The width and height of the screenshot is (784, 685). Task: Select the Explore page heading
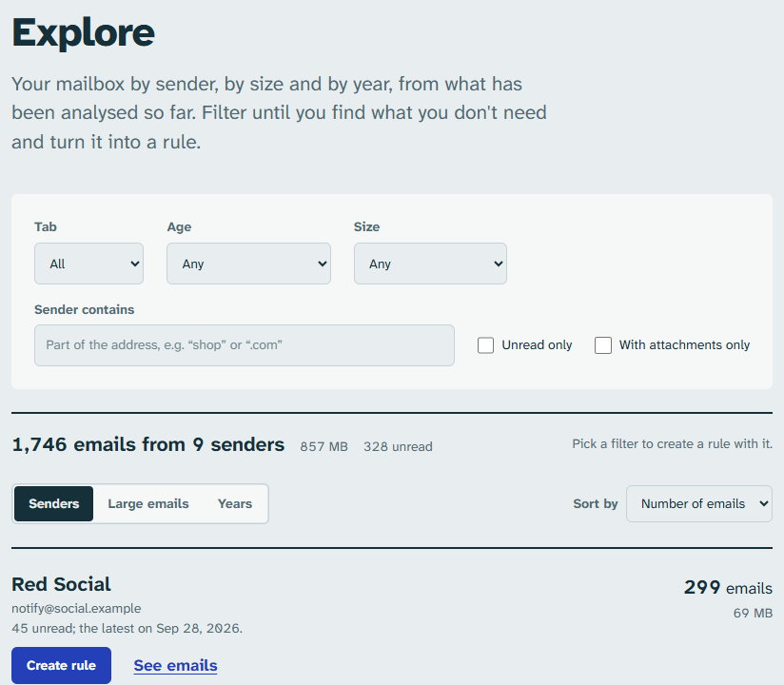pyautogui.click(x=83, y=33)
